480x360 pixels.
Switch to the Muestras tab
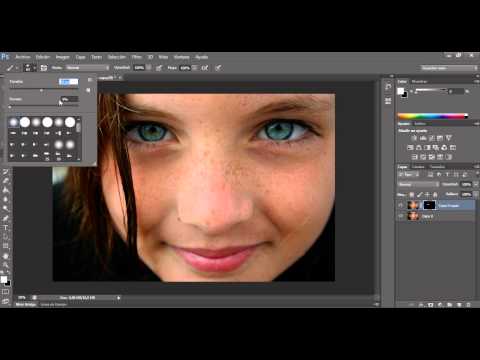click(x=419, y=81)
